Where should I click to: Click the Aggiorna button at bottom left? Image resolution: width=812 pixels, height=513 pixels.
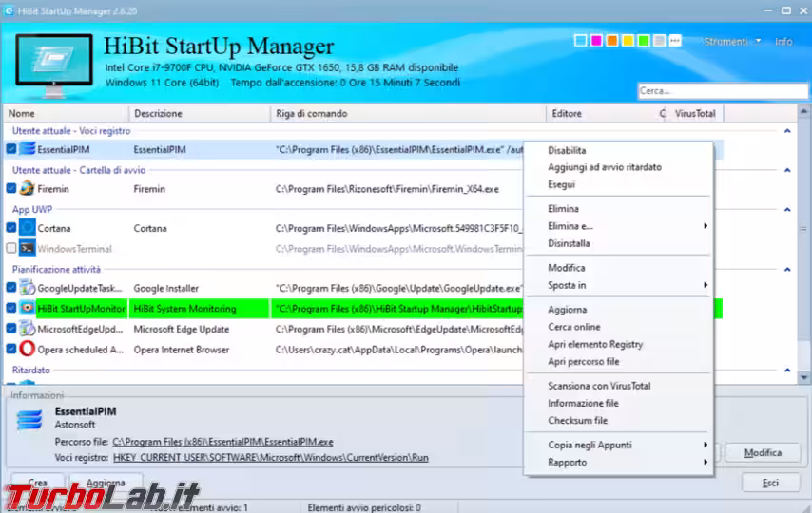click(x=106, y=483)
